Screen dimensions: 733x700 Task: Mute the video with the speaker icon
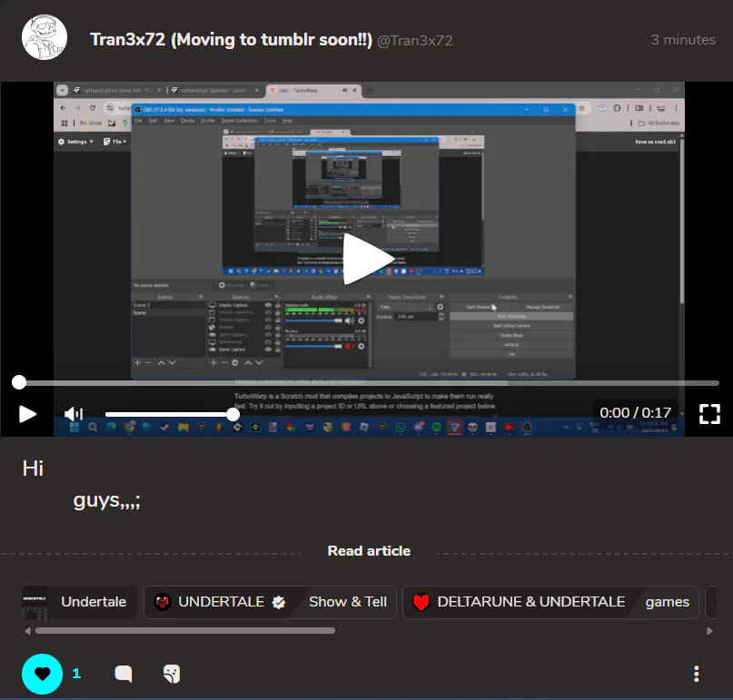pos(74,414)
